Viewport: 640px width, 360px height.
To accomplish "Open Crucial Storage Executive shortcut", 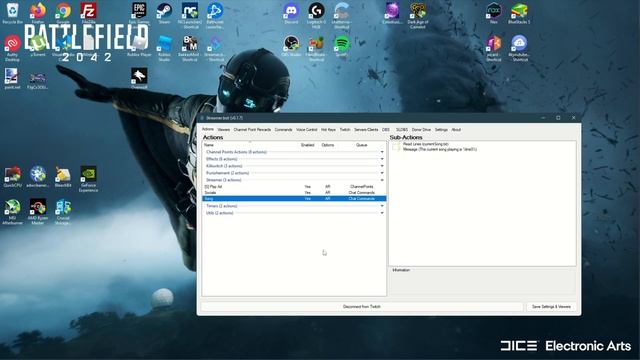I will (63, 211).
